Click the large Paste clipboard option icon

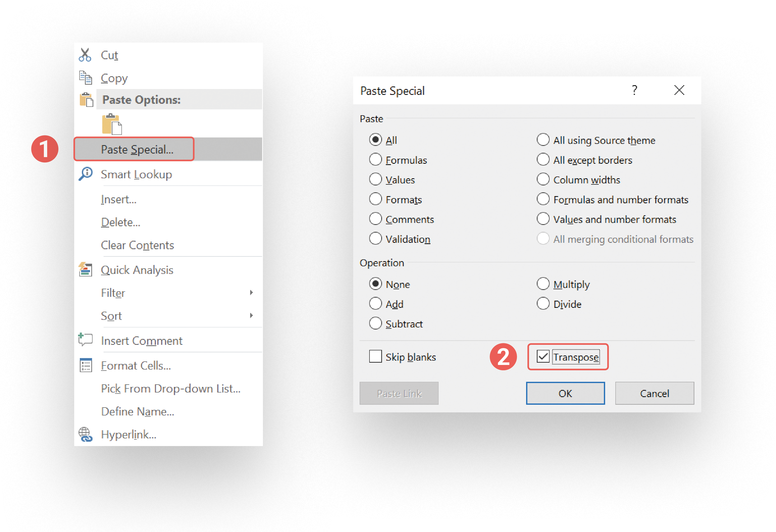[x=112, y=124]
